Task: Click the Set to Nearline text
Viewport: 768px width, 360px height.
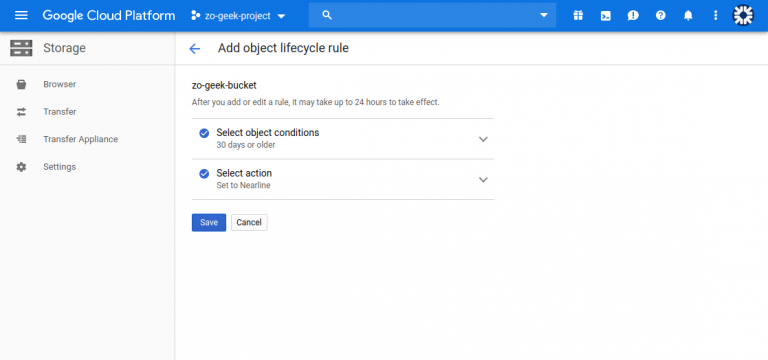Action: (x=243, y=186)
